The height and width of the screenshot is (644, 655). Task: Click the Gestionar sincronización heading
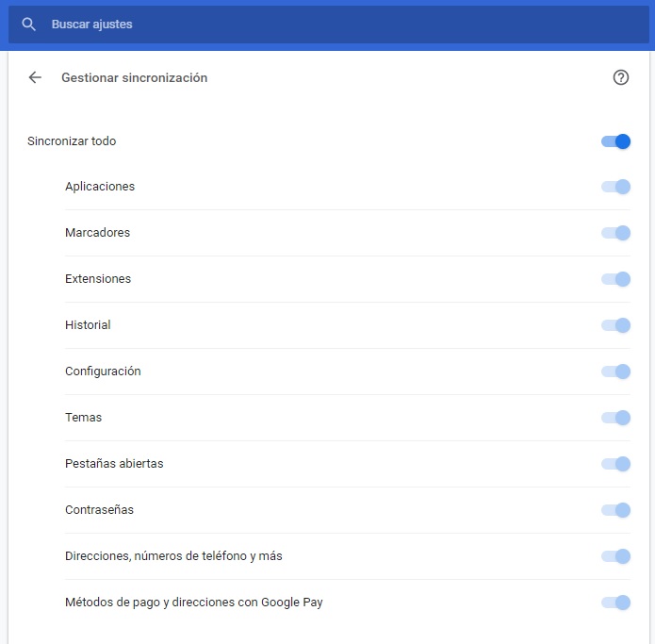click(134, 77)
